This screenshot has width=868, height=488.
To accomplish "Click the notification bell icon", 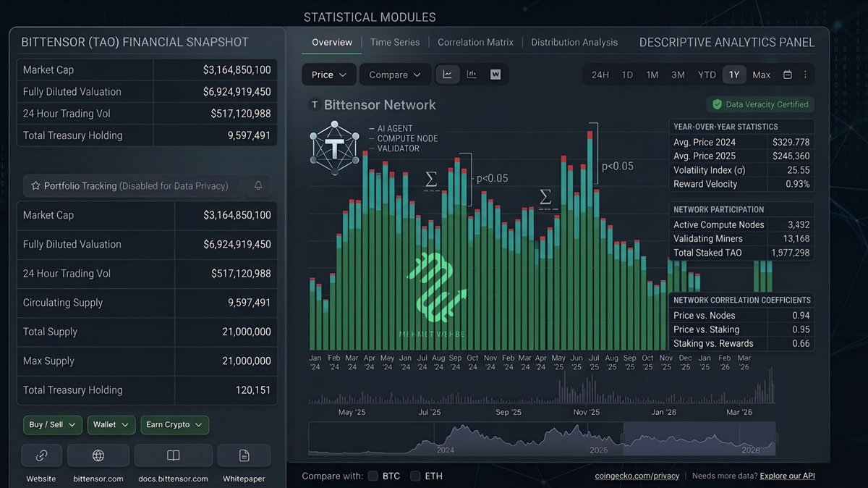I will click(258, 186).
